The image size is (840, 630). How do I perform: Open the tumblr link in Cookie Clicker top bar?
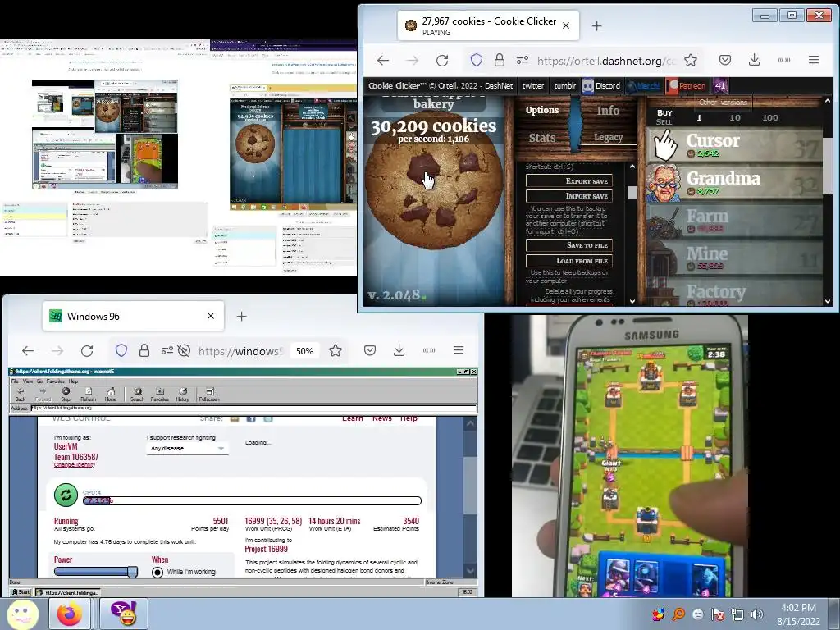point(564,85)
